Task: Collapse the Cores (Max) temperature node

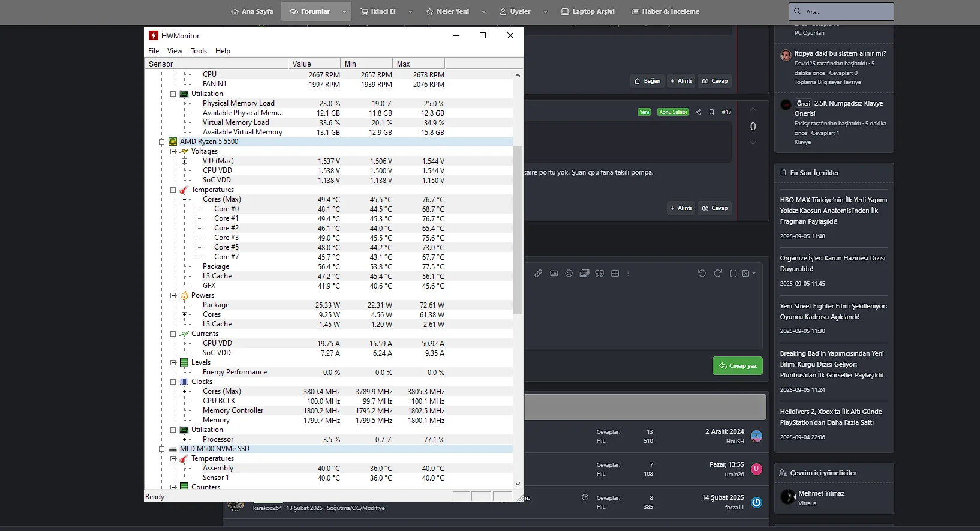Action: 185,199
